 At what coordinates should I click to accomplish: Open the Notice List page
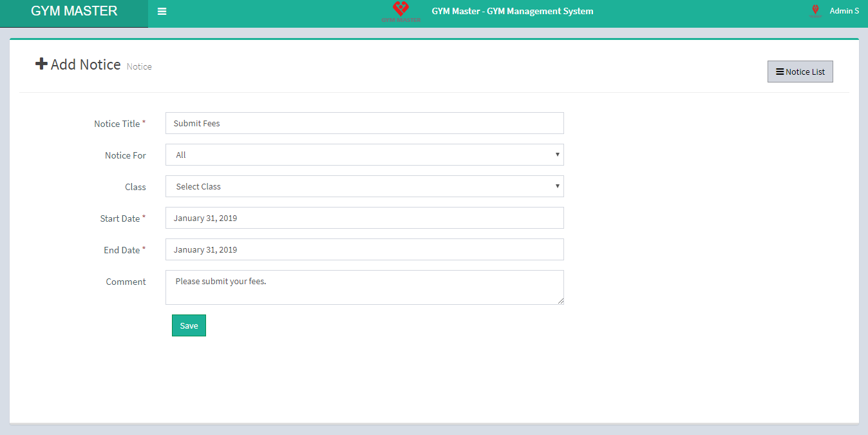pyautogui.click(x=800, y=72)
